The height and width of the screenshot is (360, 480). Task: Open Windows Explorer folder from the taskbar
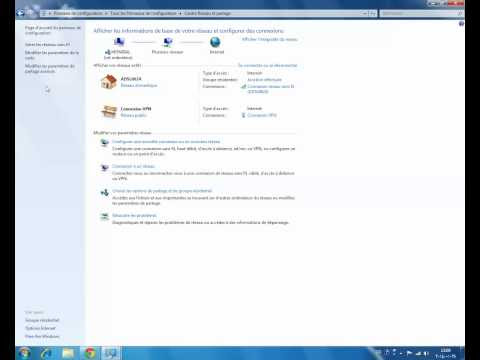(68, 353)
